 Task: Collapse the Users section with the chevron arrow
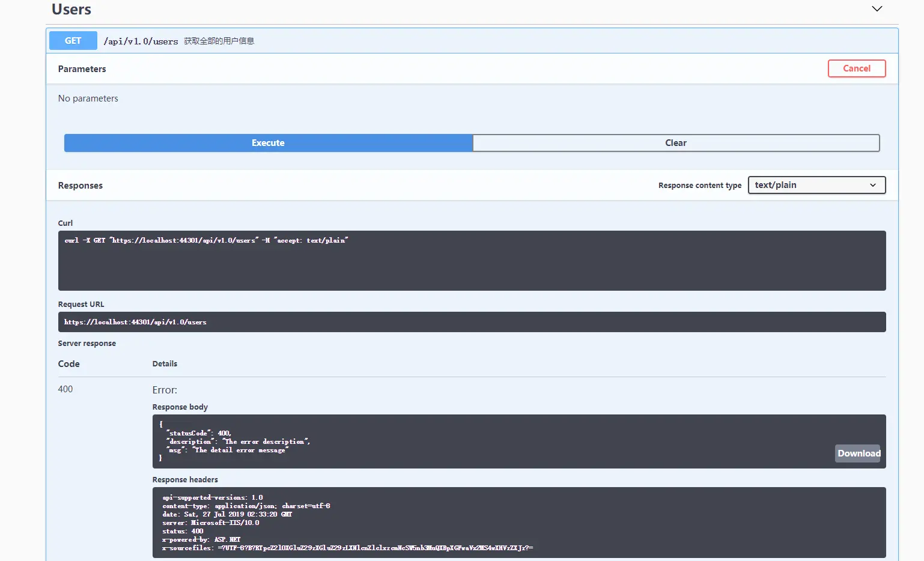point(877,9)
